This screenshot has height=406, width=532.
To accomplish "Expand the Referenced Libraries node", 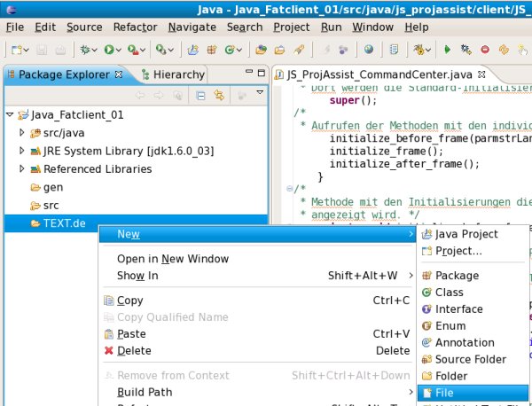I will click(23, 168).
